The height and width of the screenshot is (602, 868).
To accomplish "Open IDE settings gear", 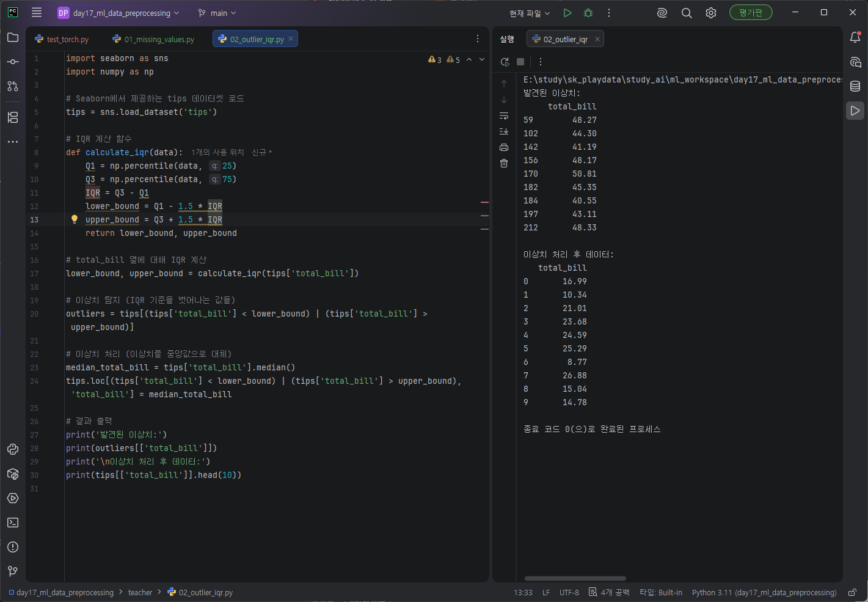I will pyautogui.click(x=711, y=13).
